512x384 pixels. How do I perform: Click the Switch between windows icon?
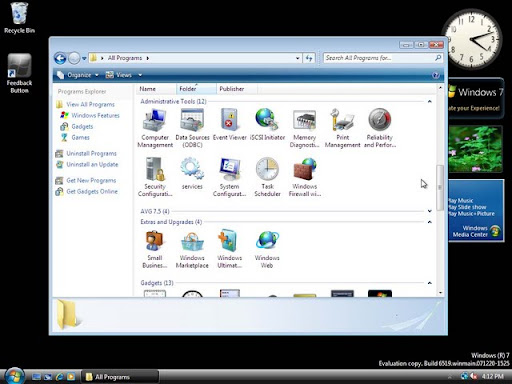click(x=48, y=377)
